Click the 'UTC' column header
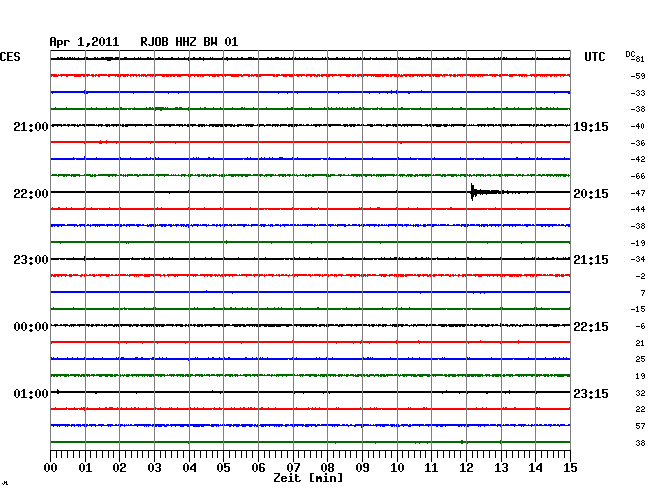 594,57
